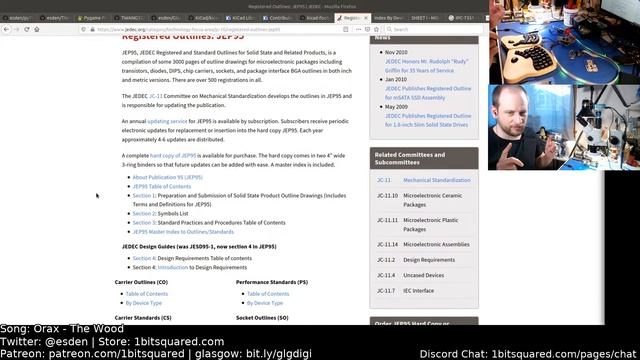Select JC-11.7 IEC Interface row
The image size is (640, 360).
pyautogui.click(x=424, y=291)
